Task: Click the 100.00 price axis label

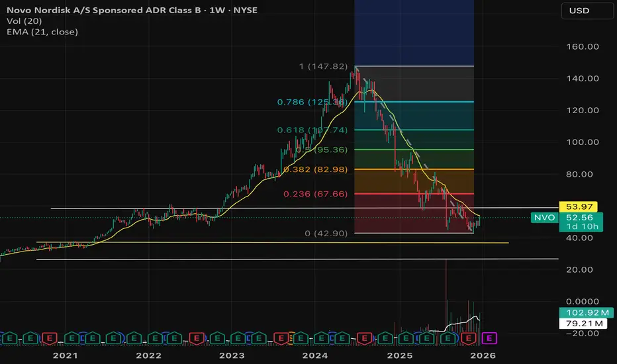Action: pos(583,142)
